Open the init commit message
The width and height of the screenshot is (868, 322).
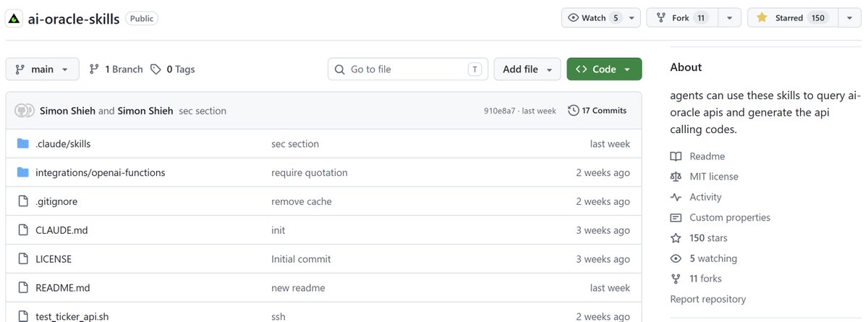point(278,230)
